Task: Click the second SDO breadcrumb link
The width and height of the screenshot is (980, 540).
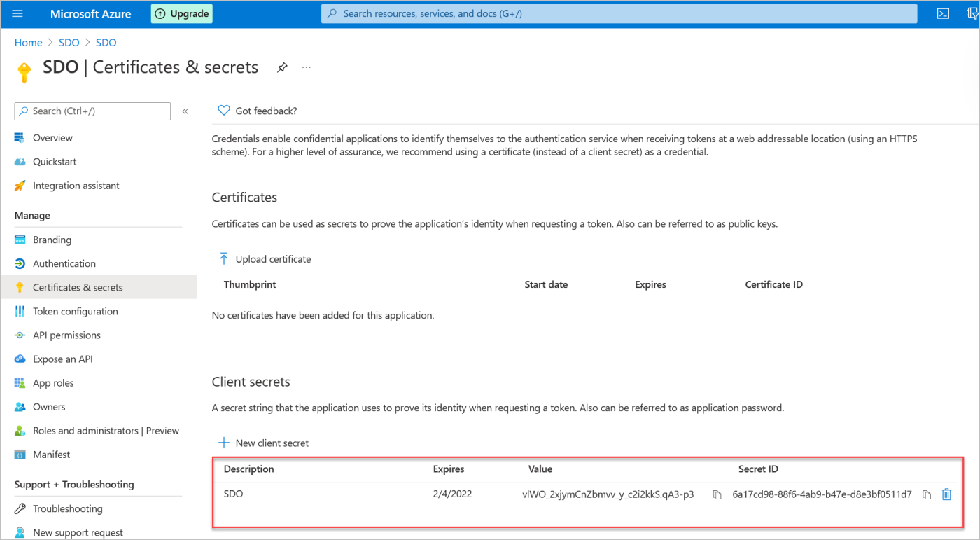Action: point(106,43)
